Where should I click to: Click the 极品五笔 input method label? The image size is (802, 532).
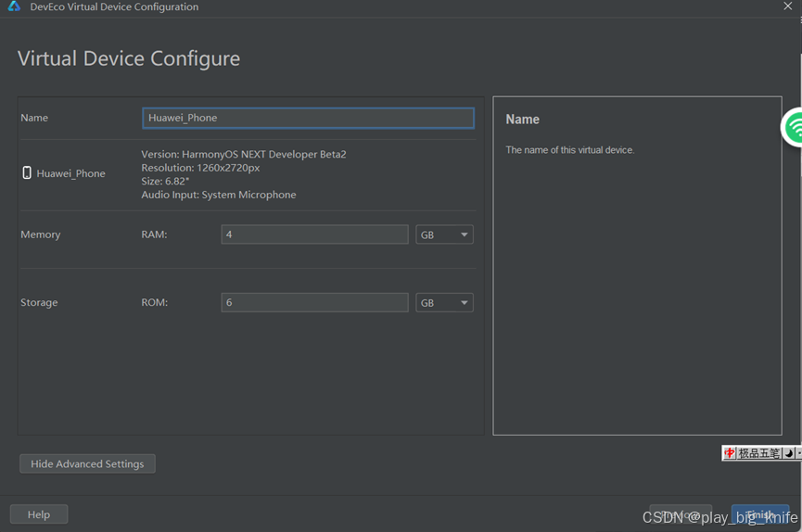click(x=759, y=453)
